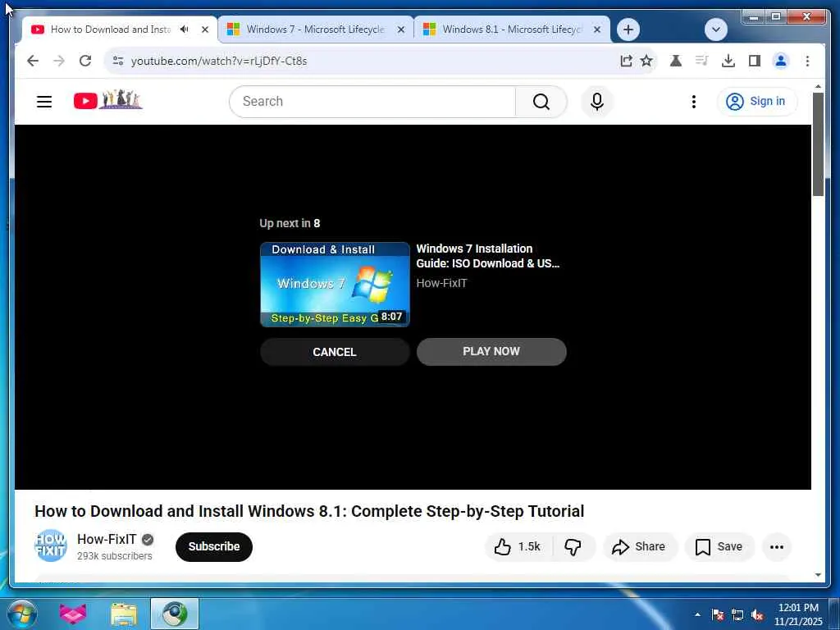Open the media controls toolbar icon

click(702, 61)
